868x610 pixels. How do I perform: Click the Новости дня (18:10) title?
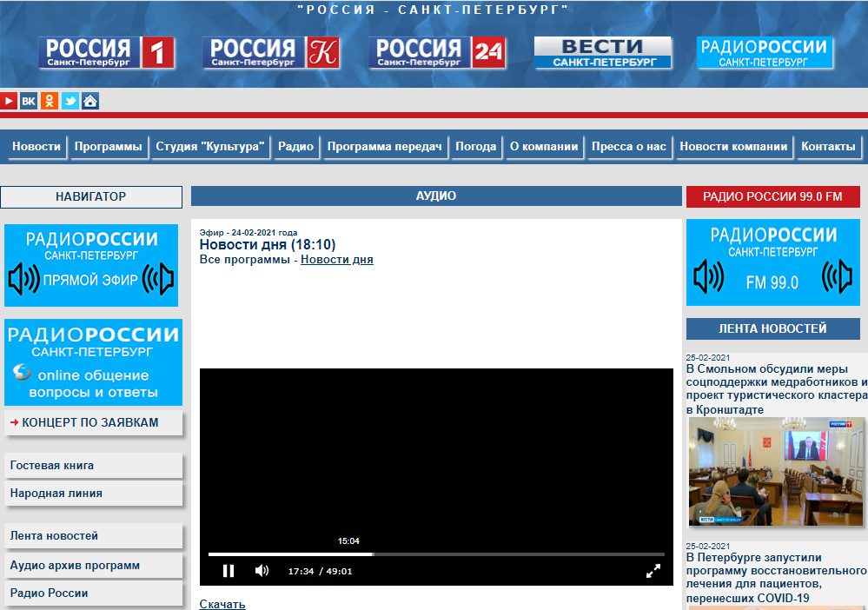click(x=268, y=245)
